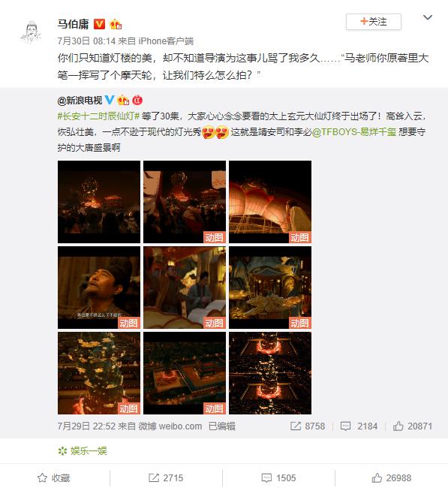Open the glowing lantern closeup GIF
448x488 pixels.
(x=270, y=202)
